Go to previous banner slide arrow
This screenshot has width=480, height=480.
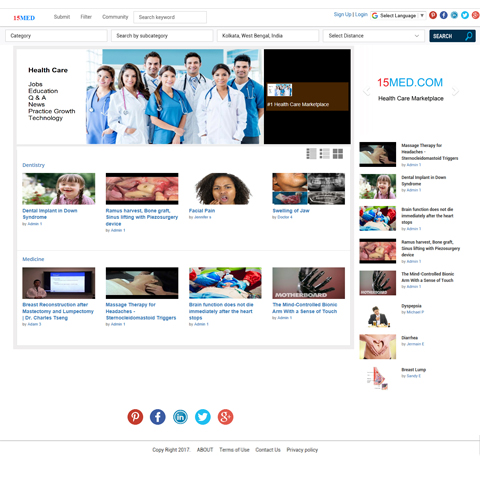367,91
